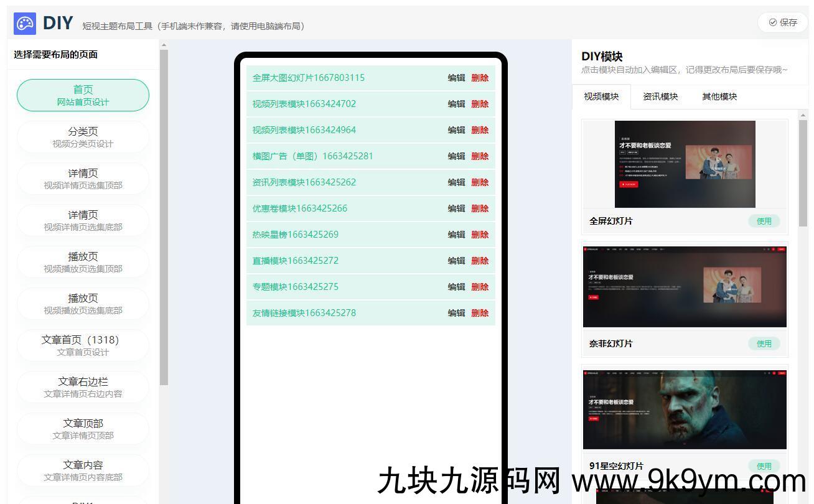This screenshot has height=504, width=814.
Task: Click text 全屏大图幻灯片1667803115
Action: coord(309,78)
